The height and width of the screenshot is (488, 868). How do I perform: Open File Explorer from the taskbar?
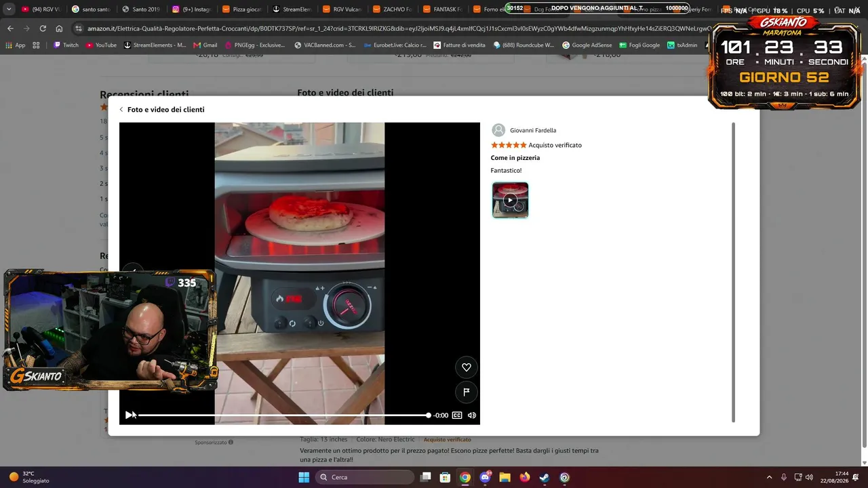coord(505,477)
